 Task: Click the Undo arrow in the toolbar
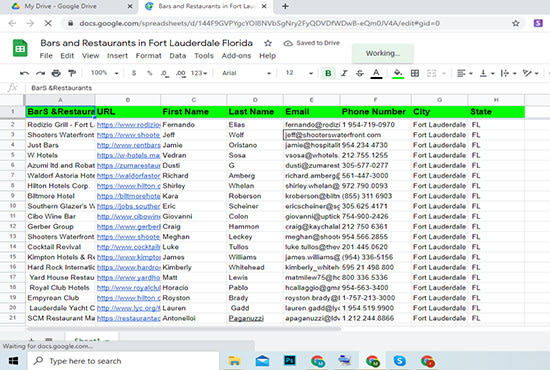[x=24, y=73]
